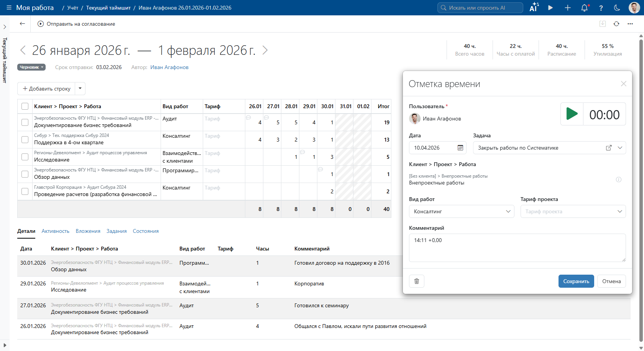This screenshot has height=351, width=644.
Task: Switch to the Активность tab
Action: point(55,231)
